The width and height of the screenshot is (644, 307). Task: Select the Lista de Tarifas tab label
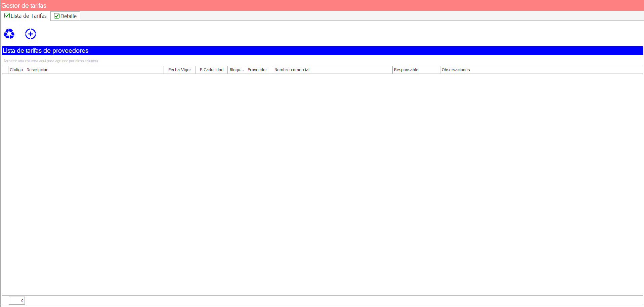click(x=29, y=16)
